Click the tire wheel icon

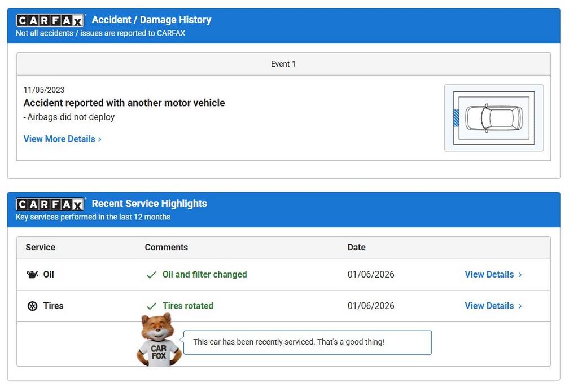(33, 306)
